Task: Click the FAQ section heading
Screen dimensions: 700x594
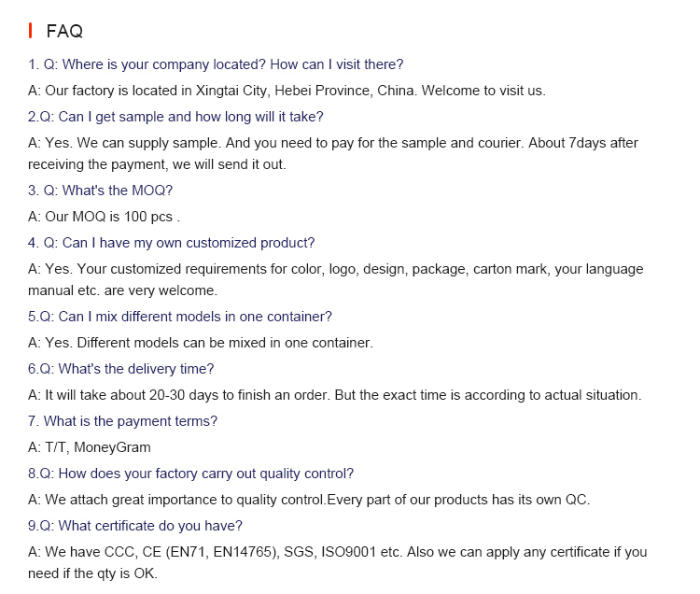Action: [64, 32]
